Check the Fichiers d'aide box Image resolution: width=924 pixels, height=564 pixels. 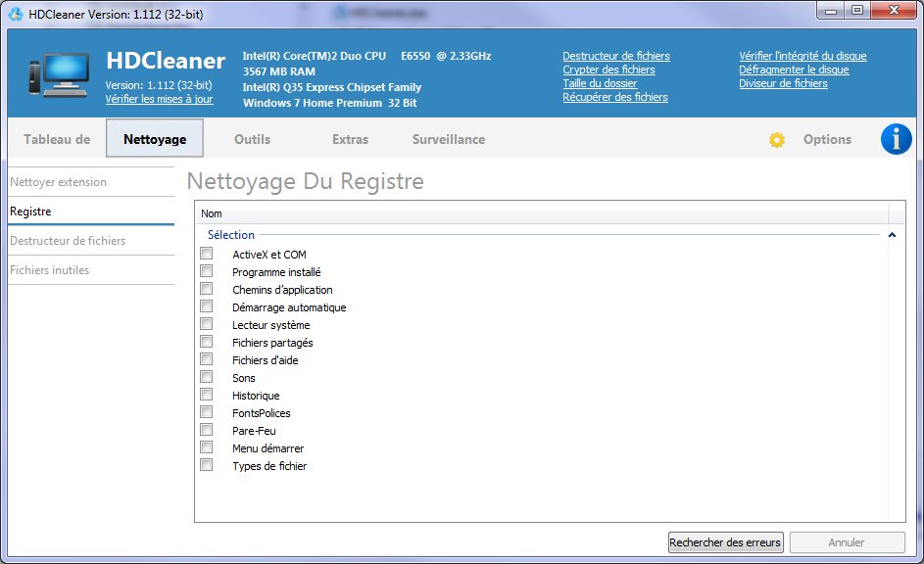(x=206, y=359)
